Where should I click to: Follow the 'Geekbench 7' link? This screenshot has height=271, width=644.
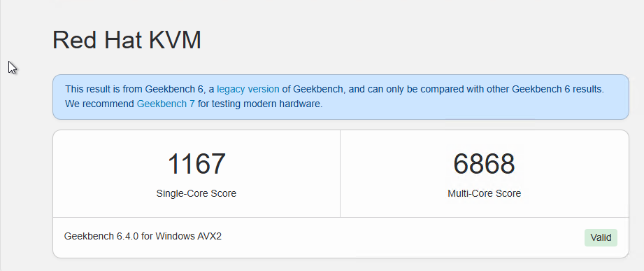(166, 104)
